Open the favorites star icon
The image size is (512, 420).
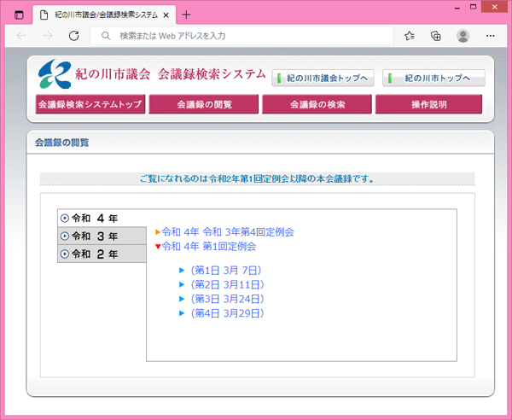[x=410, y=36]
